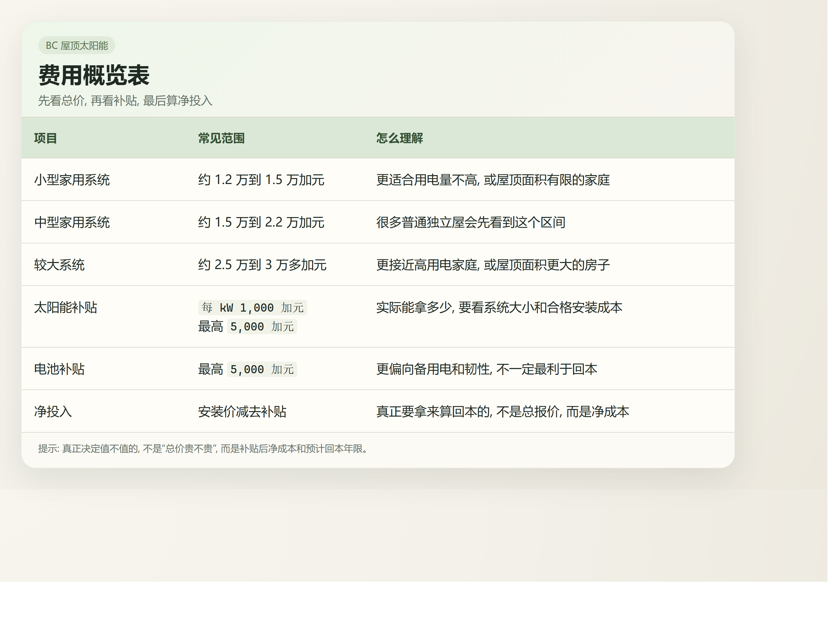This screenshot has height=630, width=840.
Task: Click the footer 提示 note text
Action: tap(203, 449)
